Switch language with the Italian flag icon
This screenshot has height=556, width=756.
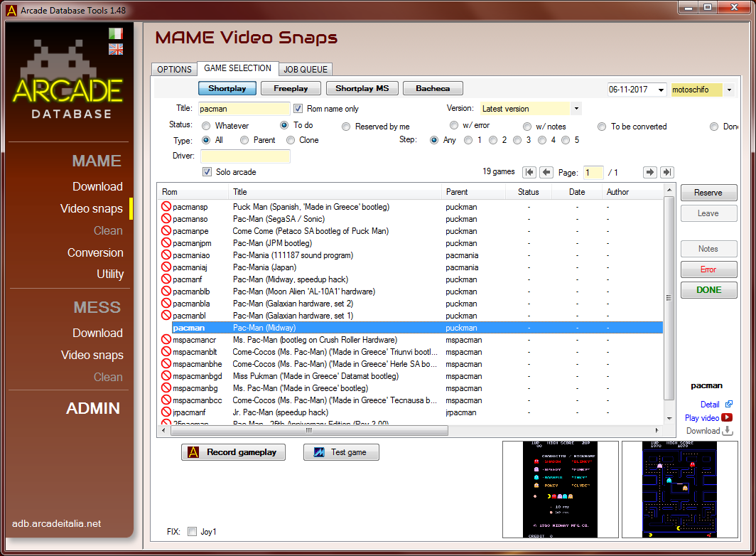116,33
